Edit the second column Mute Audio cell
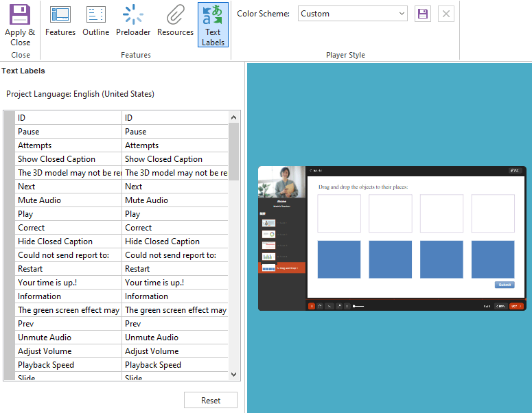The height and width of the screenshot is (413, 532). point(175,200)
